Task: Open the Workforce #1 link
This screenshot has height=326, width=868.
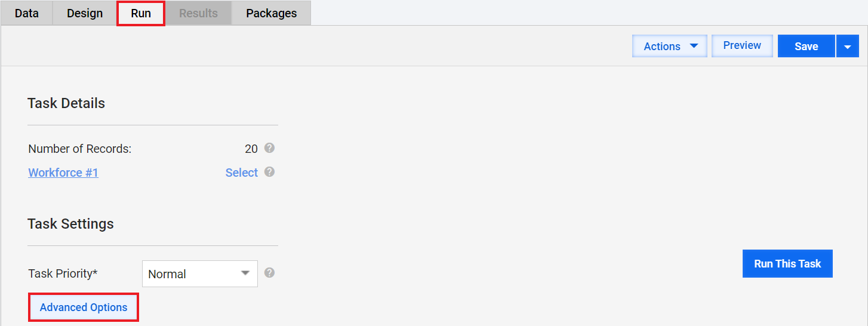Action: pos(63,173)
